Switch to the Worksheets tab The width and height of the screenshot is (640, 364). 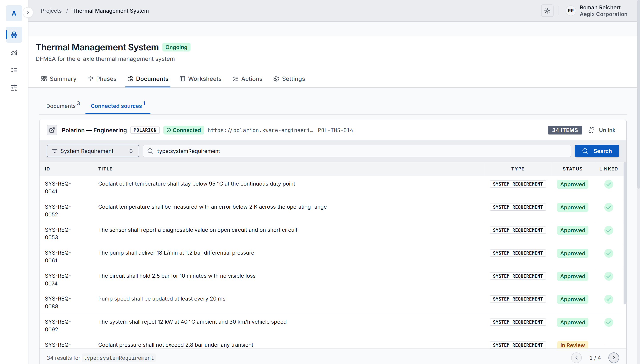(200, 79)
